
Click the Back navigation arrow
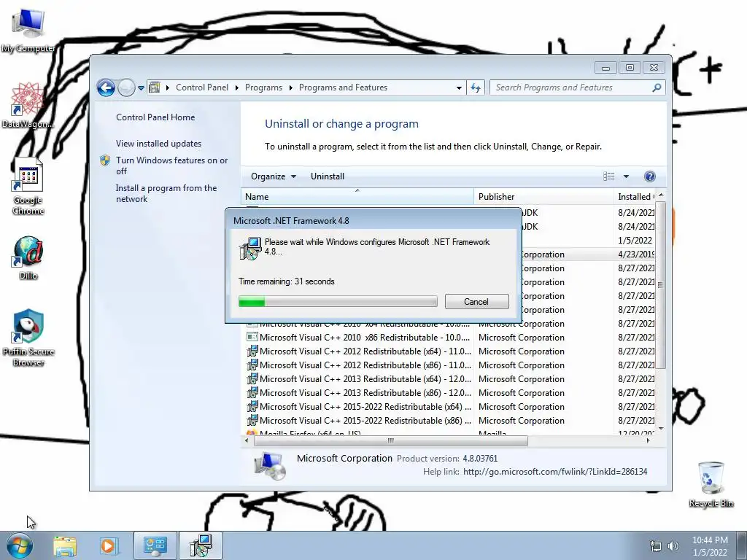click(106, 87)
